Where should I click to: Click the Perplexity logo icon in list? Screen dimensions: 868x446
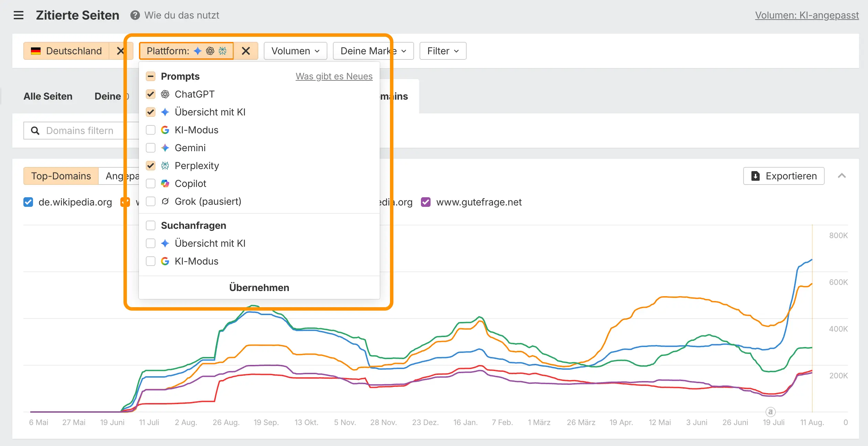click(165, 166)
